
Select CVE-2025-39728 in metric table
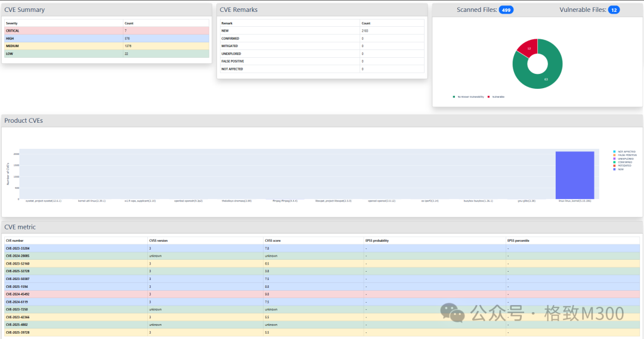coord(322,332)
